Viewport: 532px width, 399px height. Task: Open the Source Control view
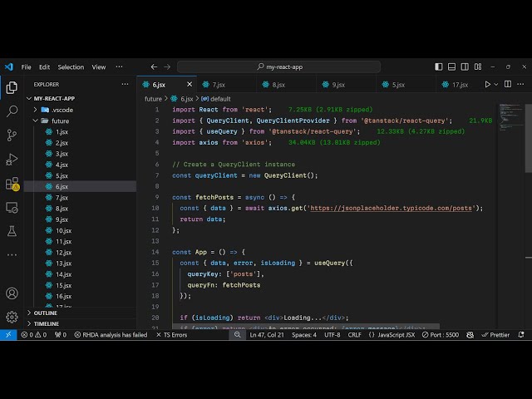[12, 135]
